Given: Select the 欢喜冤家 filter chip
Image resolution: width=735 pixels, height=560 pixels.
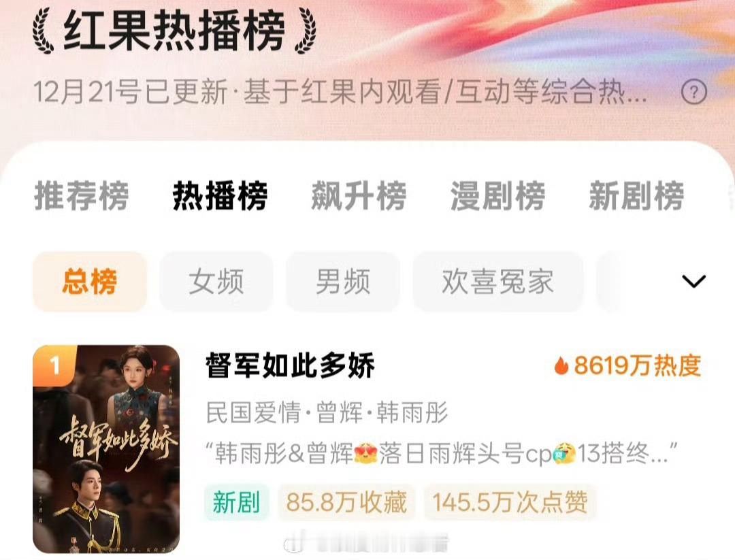Looking at the screenshot, I should click(x=497, y=282).
